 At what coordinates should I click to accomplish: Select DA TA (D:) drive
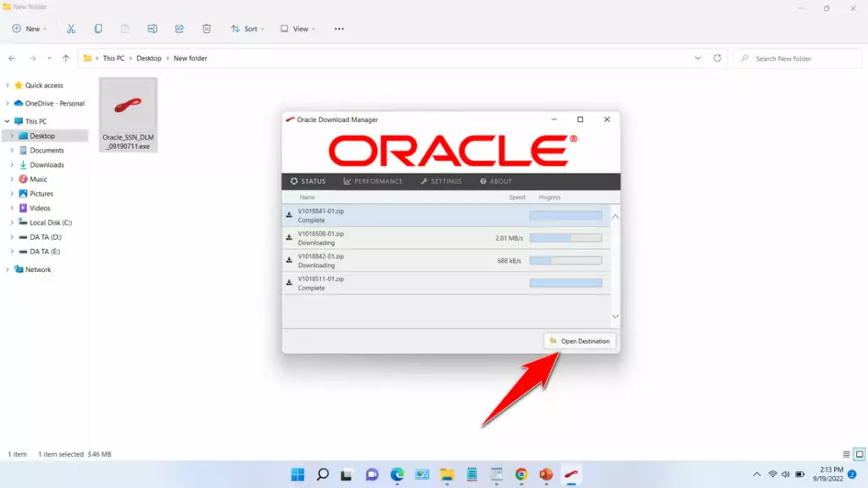point(46,237)
